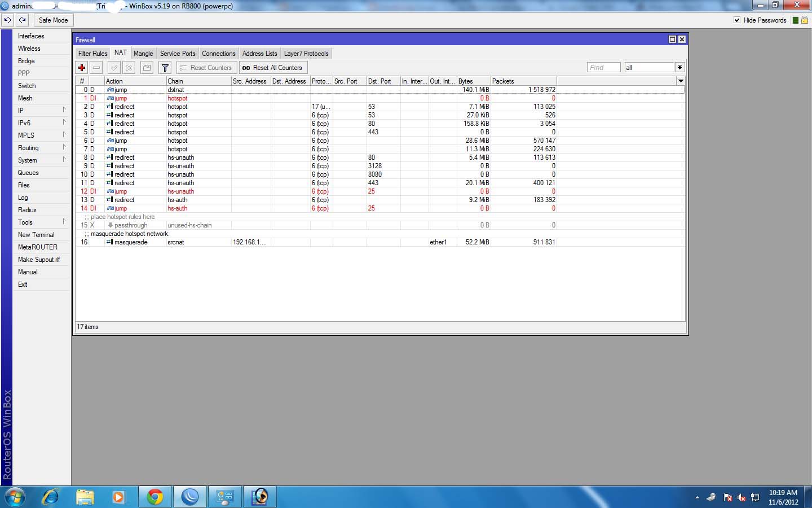This screenshot has width=812, height=508.
Task: Open the Windows Start menu
Action: pyautogui.click(x=15, y=497)
